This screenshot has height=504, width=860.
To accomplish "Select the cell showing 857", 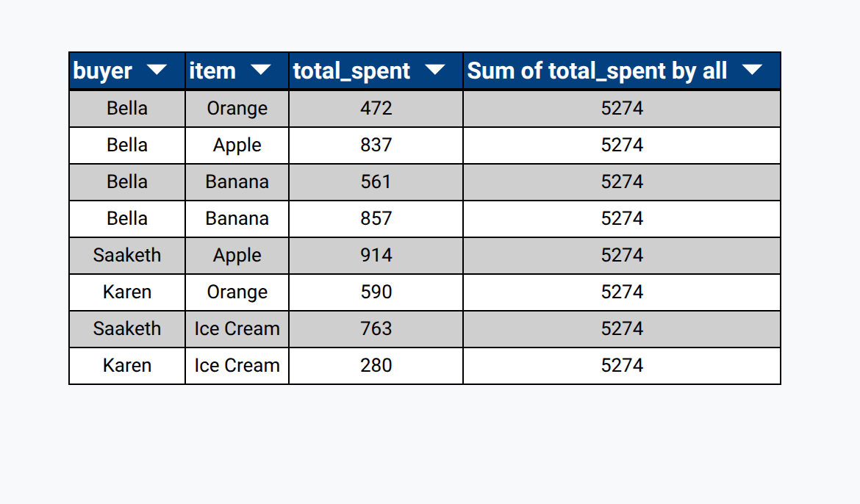I will point(376,219).
